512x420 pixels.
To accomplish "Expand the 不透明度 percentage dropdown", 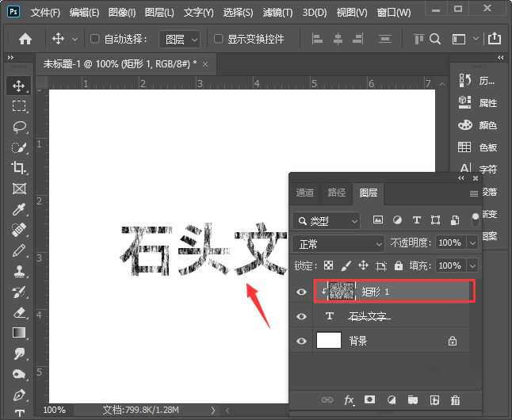I will 472,243.
